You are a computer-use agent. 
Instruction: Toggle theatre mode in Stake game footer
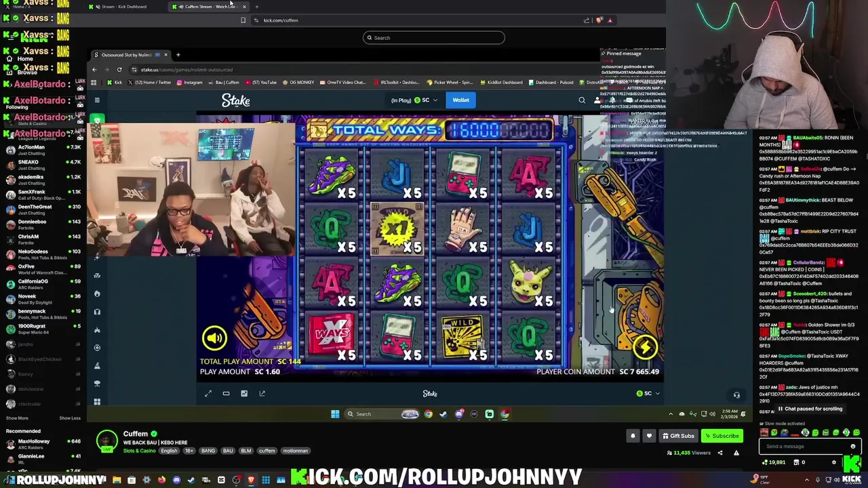pos(226,393)
